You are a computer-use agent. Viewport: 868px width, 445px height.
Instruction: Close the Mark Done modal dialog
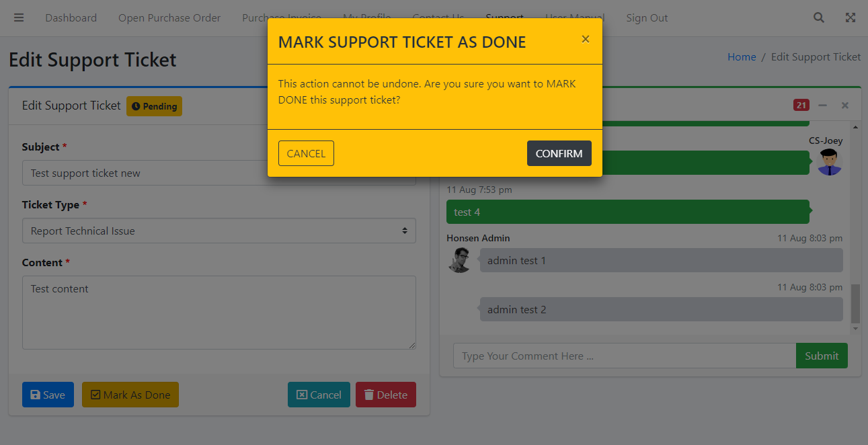[x=586, y=40]
